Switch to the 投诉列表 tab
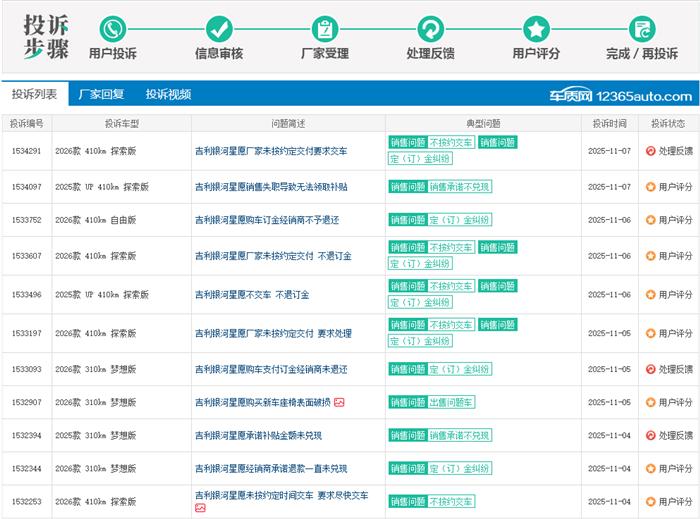The height and width of the screenshot is (519, 700). (x=35, y=94)
